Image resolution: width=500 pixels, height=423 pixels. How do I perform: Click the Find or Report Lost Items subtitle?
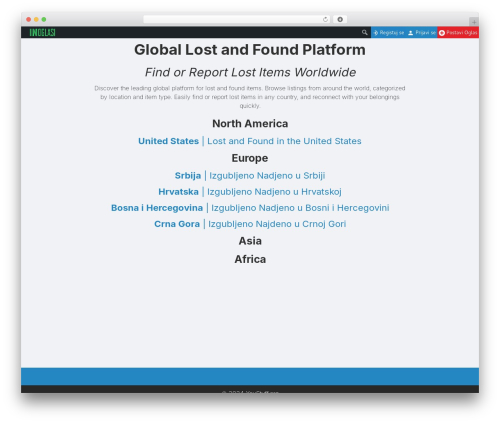click(250, 72)
